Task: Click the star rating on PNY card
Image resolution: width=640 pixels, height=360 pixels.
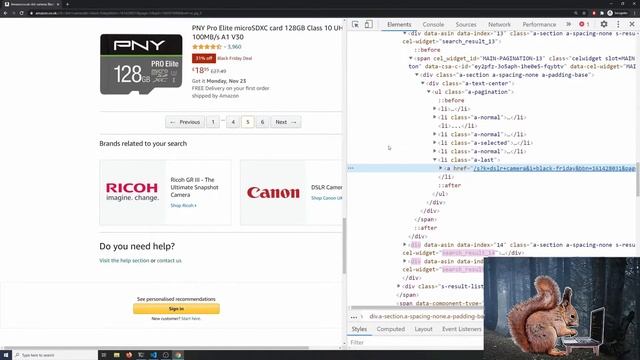Action: point(207,47)
